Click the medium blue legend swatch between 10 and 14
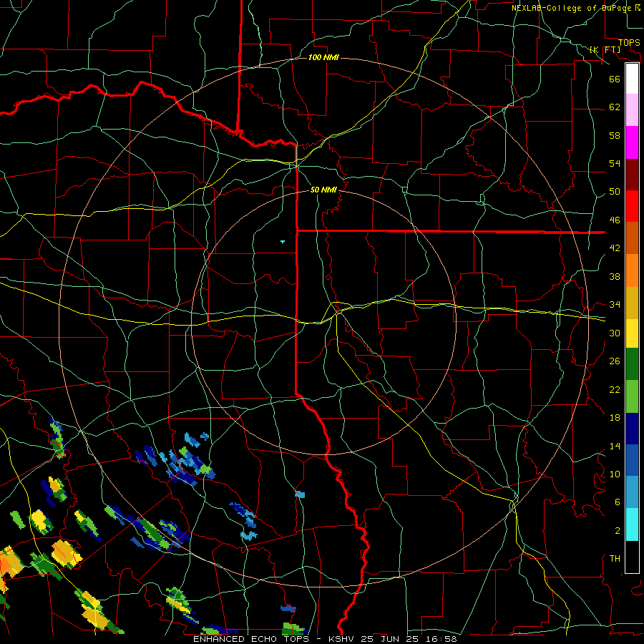644x644 pixels. [x=632, y=460]
